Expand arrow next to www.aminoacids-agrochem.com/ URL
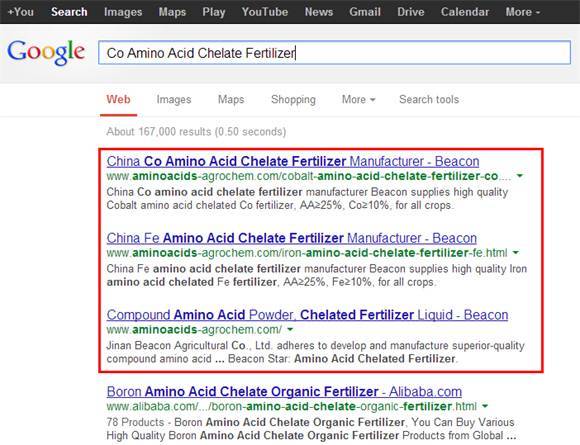The width and height of the screenshot is (580, 445). (290, 329)
